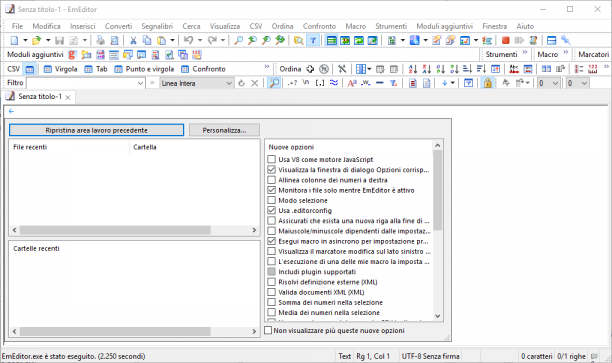612x363 pixels.
Task: Check Non visualizzare più queste nuove opzioni
Action: pos(268,330)
